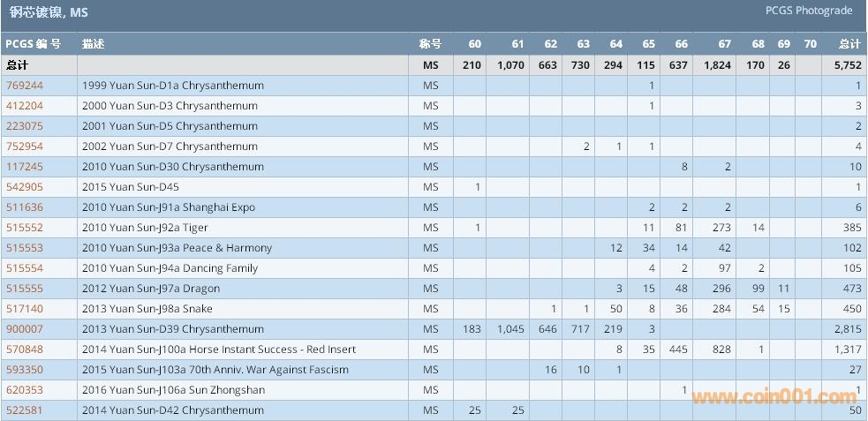Open coin 117245 details
This screenshot has width=868, height=421.
25,167
